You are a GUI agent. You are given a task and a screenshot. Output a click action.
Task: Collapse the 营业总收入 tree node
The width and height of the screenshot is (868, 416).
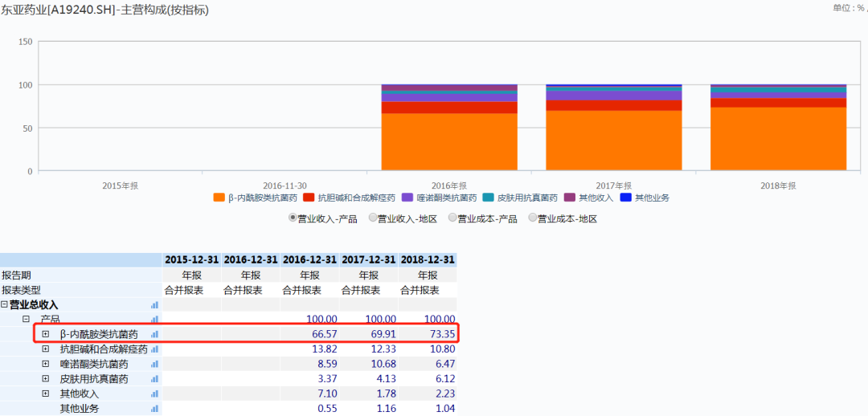click(5, 304)
